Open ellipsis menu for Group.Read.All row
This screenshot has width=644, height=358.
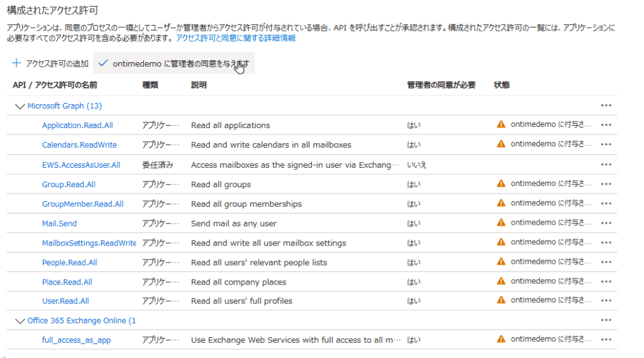pyautogui.click(x=606, y=184)
